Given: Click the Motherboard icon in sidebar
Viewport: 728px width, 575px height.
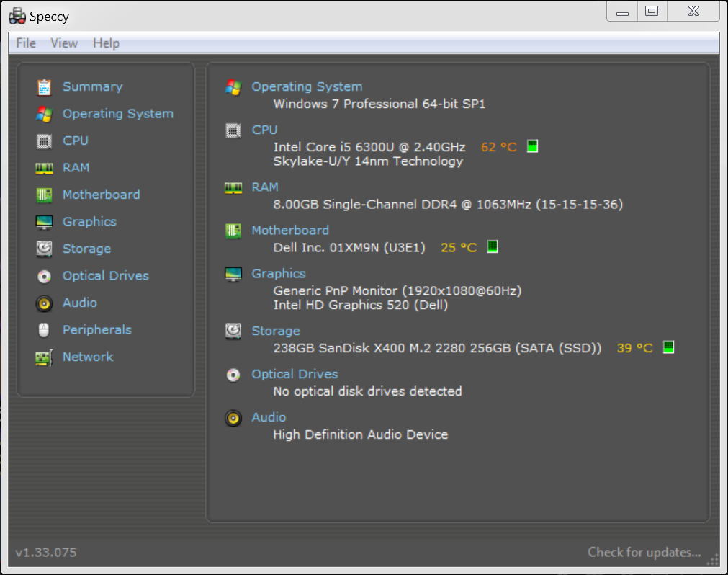Looking at the screenshot, I should coord(44,195).
